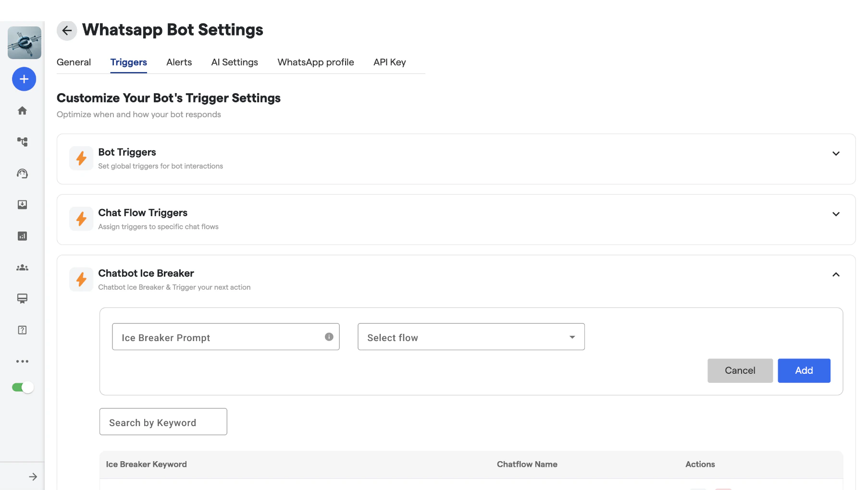Switch to the General tab

tap(74, 62)
